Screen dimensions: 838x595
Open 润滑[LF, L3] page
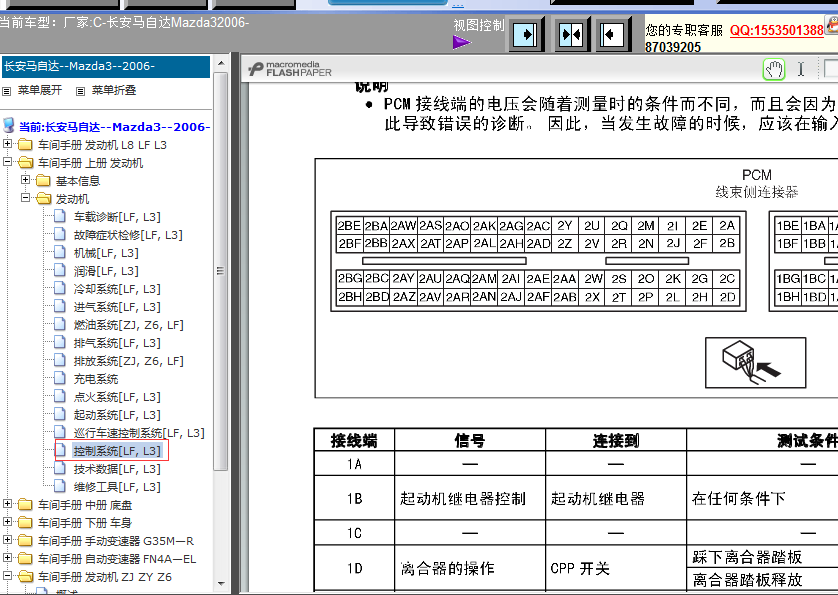(106, 271)
